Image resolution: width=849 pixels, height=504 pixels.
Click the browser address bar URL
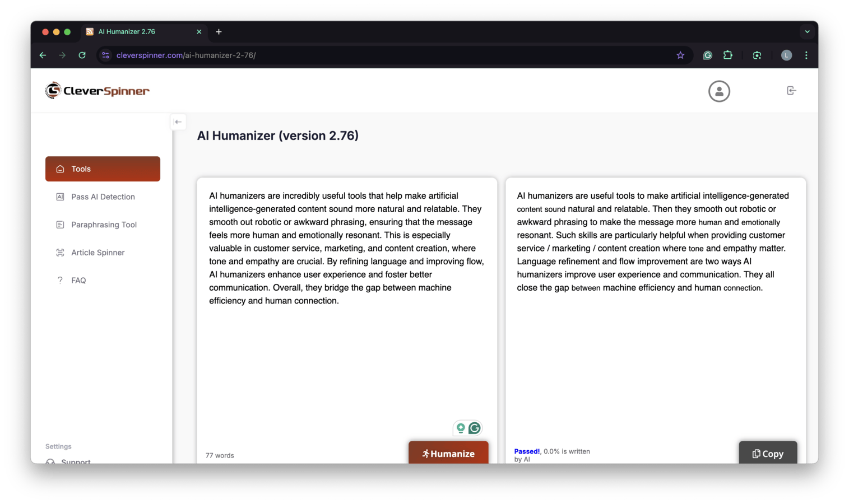[x=186, y=55]
